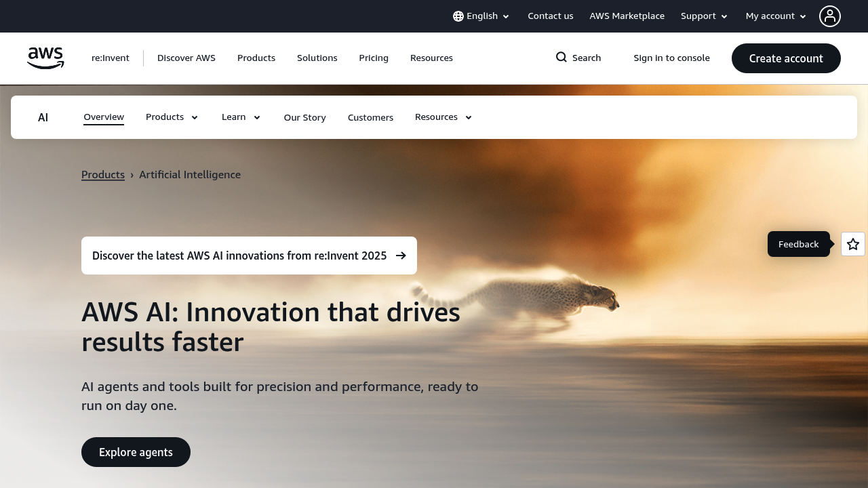The width and height of the screenshot is (868, 488).
Task: Open the Feedback tooltip bubble
Action: (798, 244)
